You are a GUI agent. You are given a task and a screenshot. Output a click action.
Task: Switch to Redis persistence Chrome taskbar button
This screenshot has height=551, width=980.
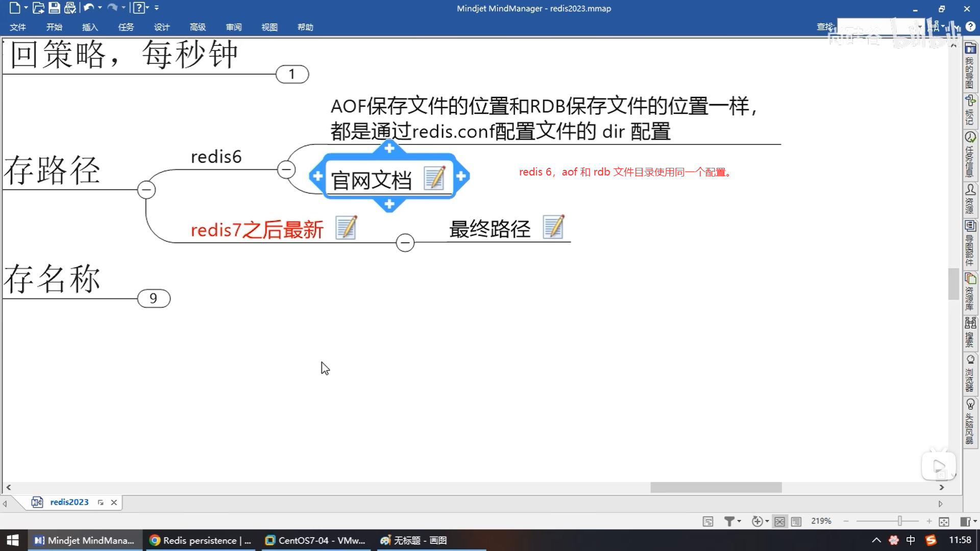(200, 540)
